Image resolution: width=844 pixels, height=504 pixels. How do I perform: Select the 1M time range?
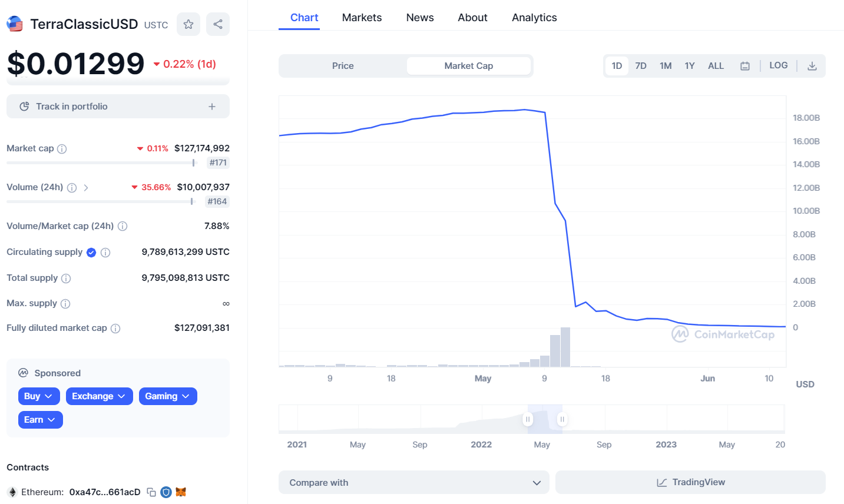tap(666, 66)
